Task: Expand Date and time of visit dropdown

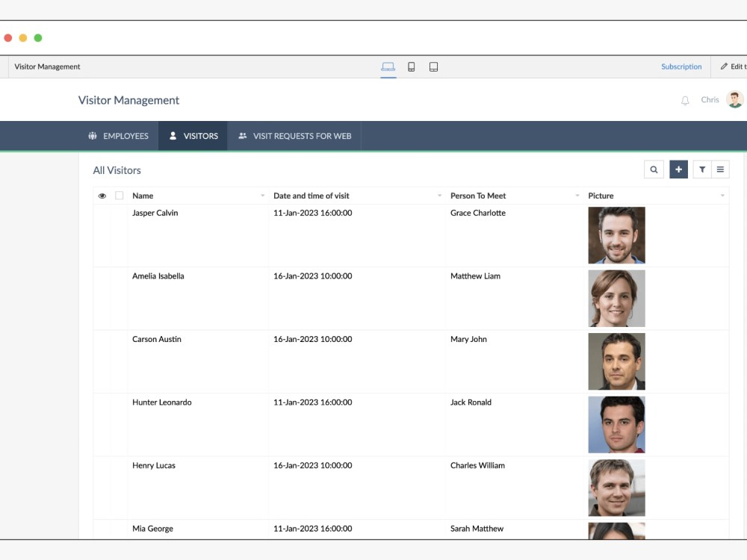Action: [x=439, y=196]
